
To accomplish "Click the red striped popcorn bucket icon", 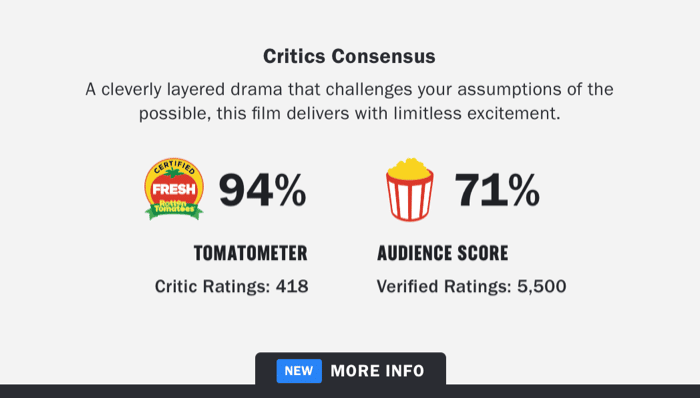I will 409,190.
